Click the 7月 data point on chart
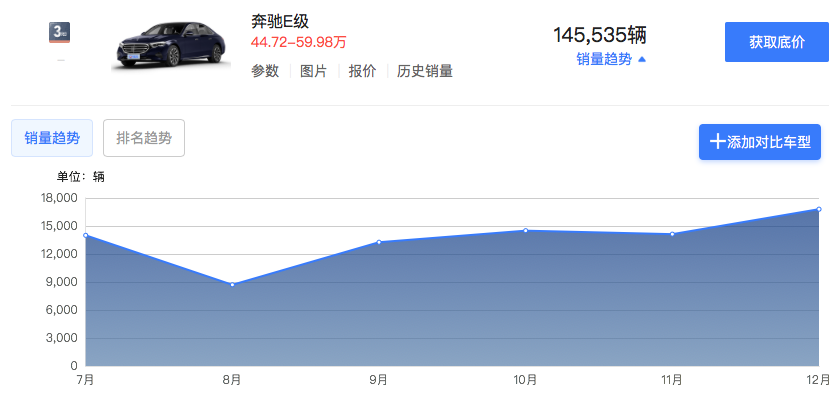Viewport: 837px width, 398px height. click(86, 235)
